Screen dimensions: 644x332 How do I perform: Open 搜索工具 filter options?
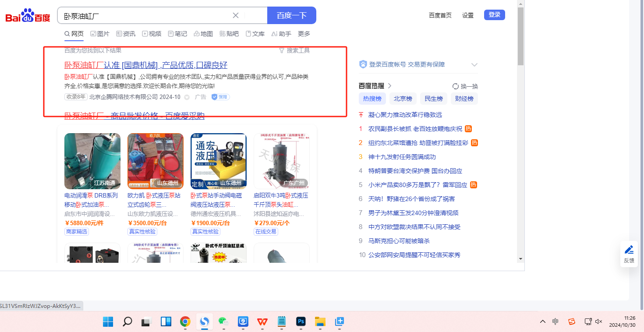coord(294,50)
